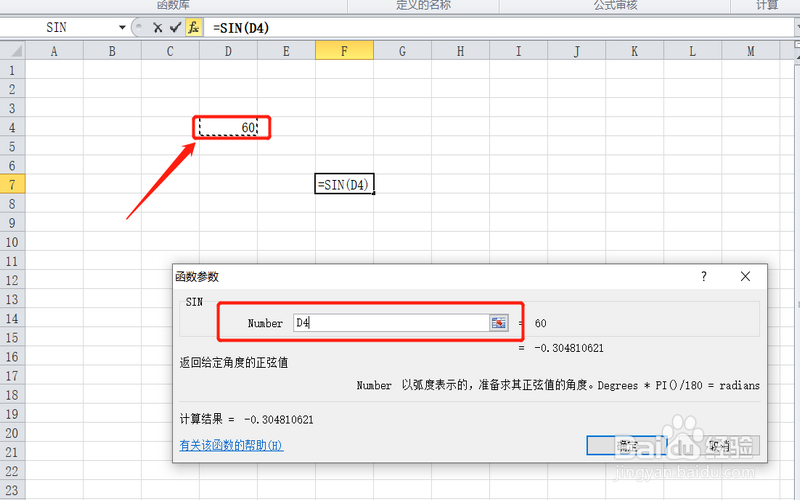Viewport: 800px width, 500px height.
Task: Close the Function Arguments dialog
Action: click(x=745, y=277)
